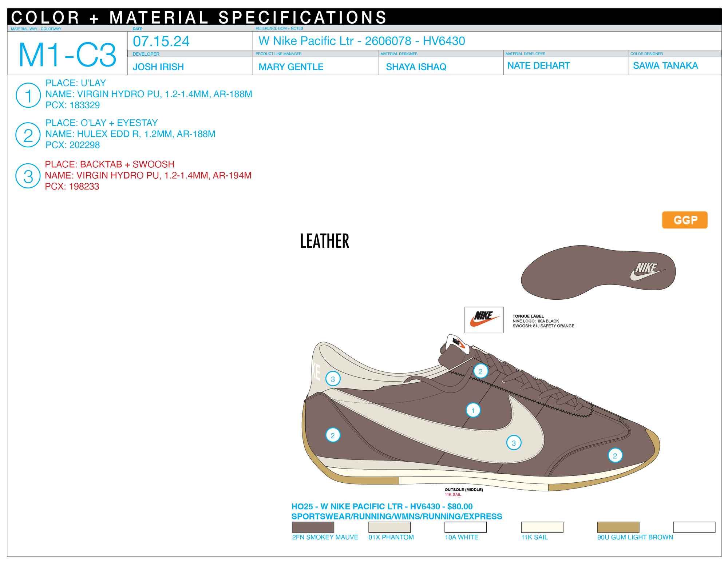This screenshot has height=562, width=728.
Task: Click the 90U GUM LIGHT BROWN swatch label
Action: (635, 537)
